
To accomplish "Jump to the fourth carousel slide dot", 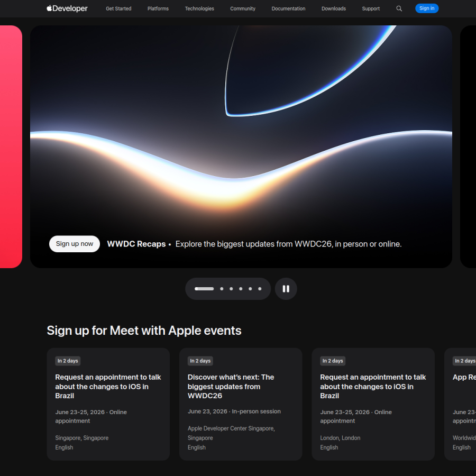I will [x=241, y=289].
